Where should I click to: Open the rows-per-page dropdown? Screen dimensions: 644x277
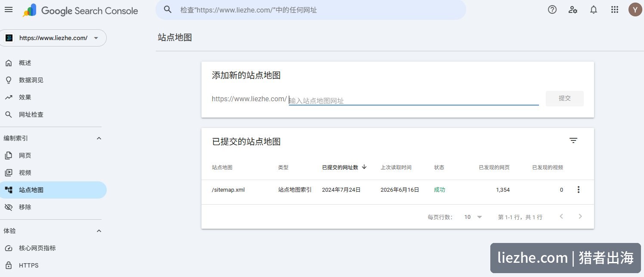click(x=473, y=217)
